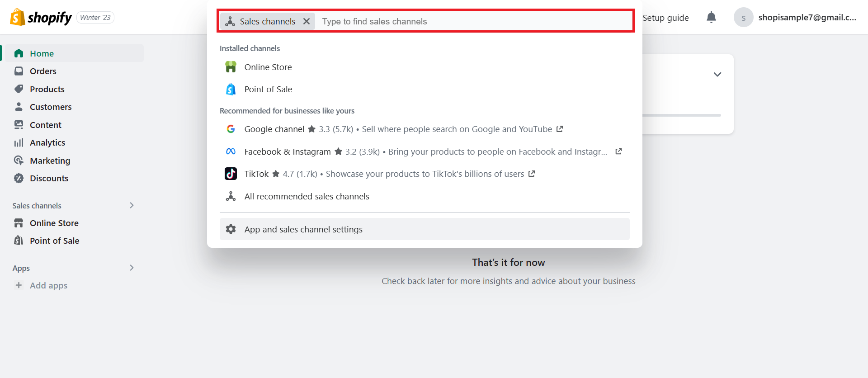Open App and sales channel settings
The width and height of the screenshot is (868, 378).
pos(425,229)
